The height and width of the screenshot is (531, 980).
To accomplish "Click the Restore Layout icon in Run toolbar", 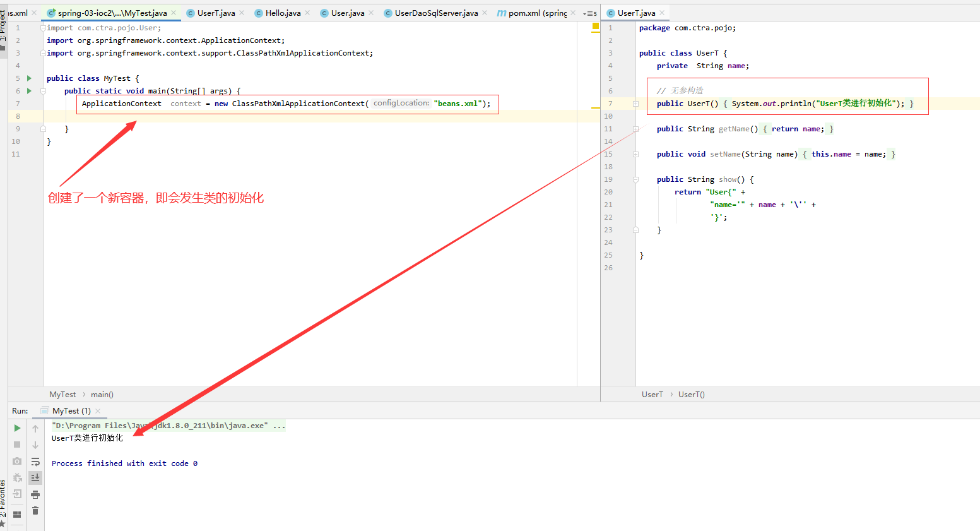I will pyautogui.click(x=17, y=514).
